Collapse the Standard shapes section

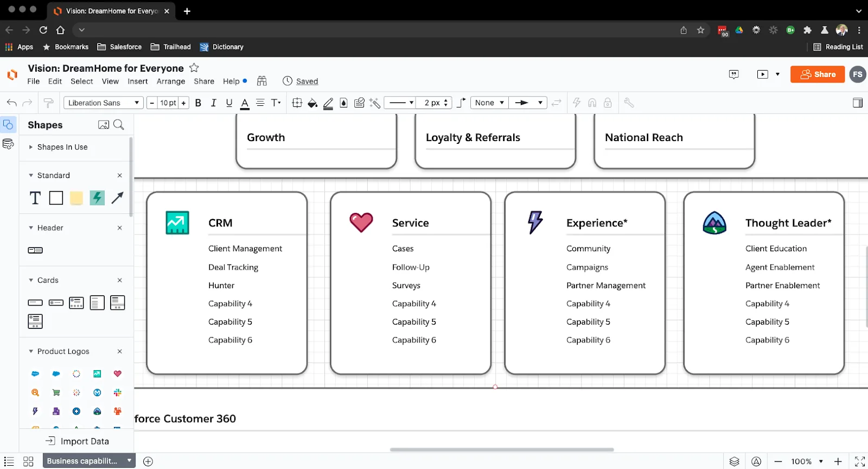click(31, 175)
